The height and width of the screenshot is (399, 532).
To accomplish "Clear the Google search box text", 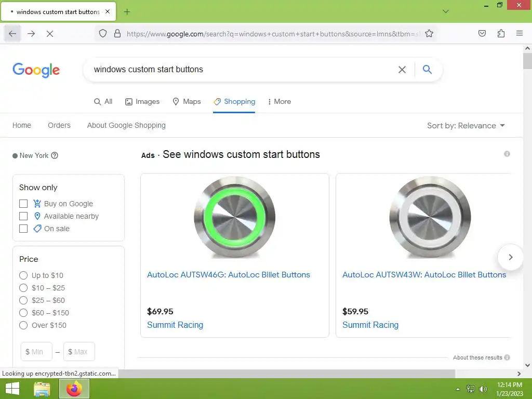I will point(402,70).
